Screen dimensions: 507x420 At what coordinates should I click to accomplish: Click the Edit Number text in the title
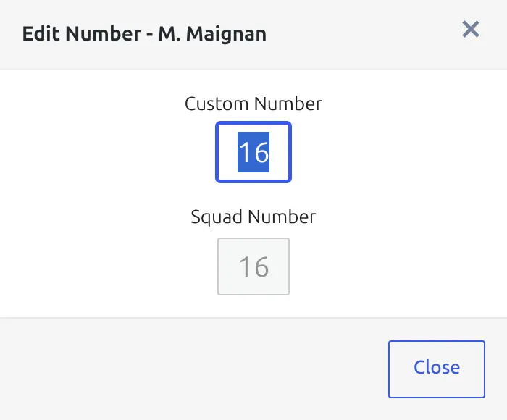[82, 33]
